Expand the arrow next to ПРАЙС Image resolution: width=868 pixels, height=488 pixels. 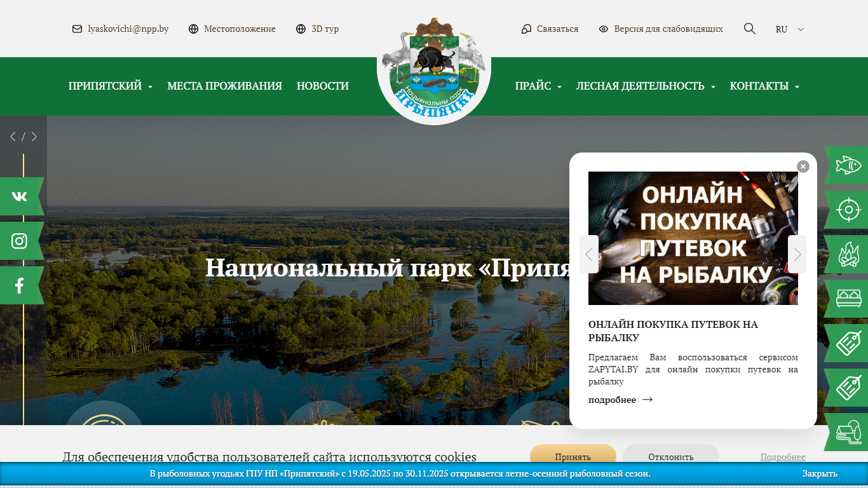559,87
